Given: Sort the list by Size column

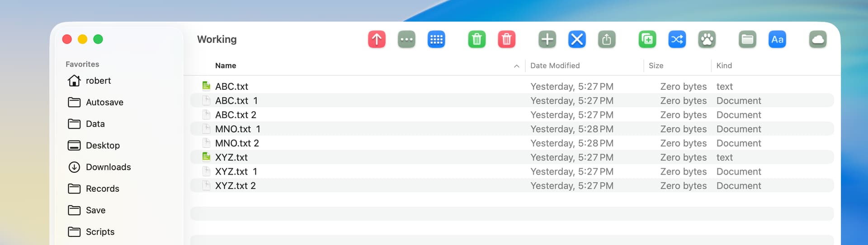Looking at the screenshot, I should coord(656,66).
